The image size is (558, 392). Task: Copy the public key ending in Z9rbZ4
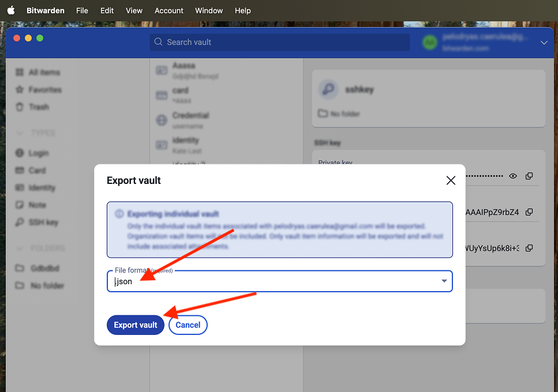click(529, 212)
